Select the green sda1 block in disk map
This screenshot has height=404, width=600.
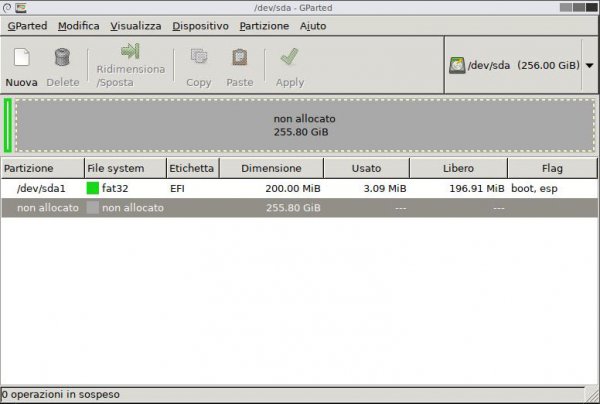tap(8, 125)
